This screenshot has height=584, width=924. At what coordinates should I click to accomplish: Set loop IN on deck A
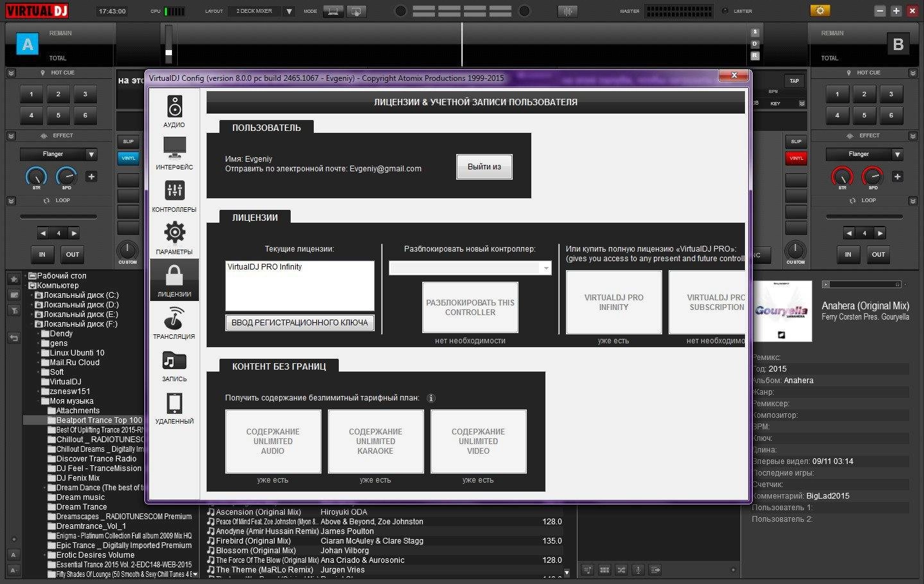(x=42, y=254)
